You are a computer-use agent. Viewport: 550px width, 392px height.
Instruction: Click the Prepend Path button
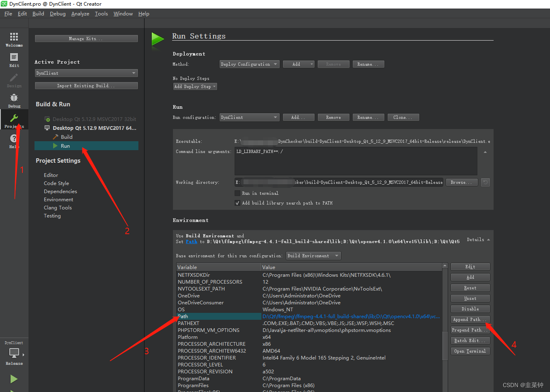pyautogui.click(x=470, y=330)
